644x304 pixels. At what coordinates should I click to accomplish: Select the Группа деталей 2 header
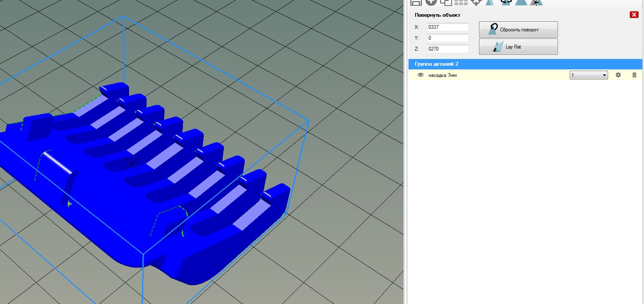pos(525,64)
